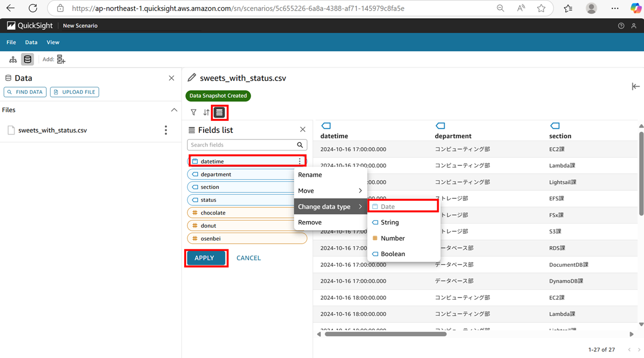Open the View menu

pyautogui.click(x=53, y=42)
